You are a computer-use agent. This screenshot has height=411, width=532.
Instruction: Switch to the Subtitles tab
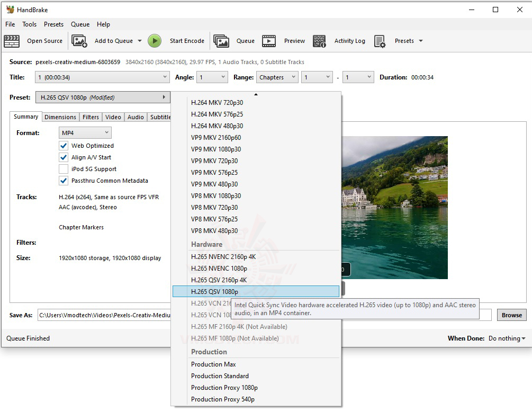pyautogui.click(x=159, y=117)
